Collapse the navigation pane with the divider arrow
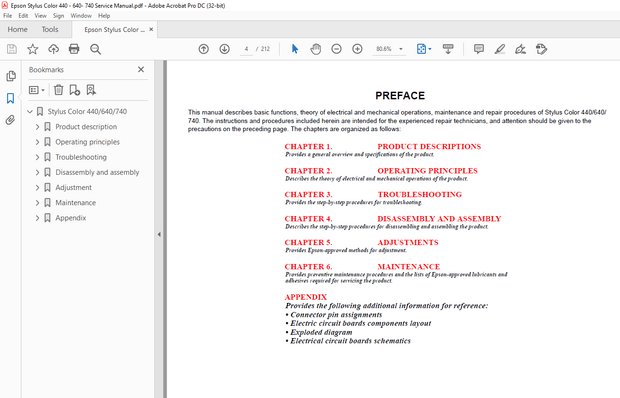Viewport: 620px width, 398px height. tap(159, 234)
